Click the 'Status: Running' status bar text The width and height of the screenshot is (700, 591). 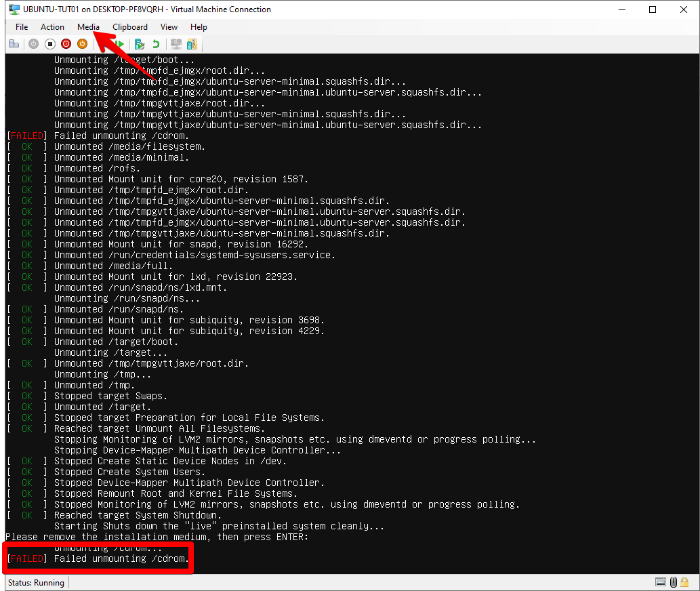point(36,582)
